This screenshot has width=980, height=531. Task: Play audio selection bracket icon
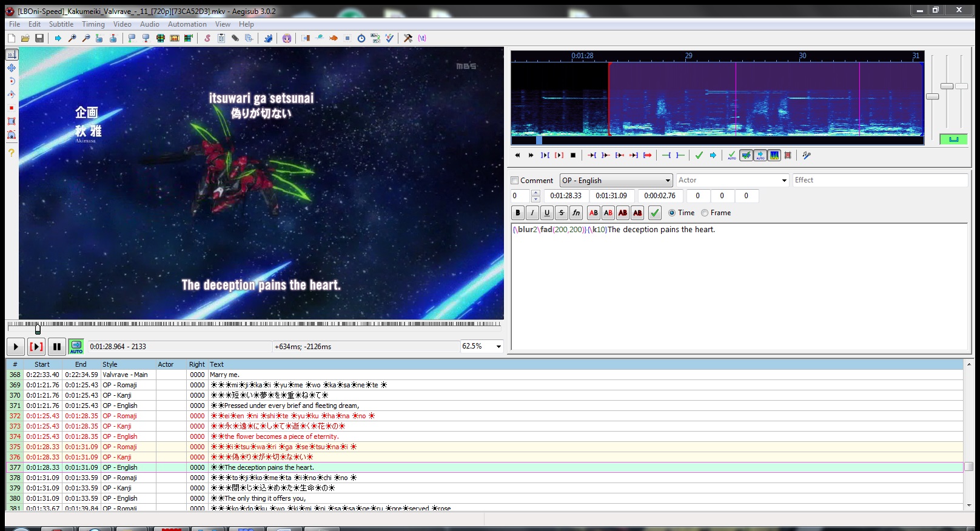(x=545, y=155)
